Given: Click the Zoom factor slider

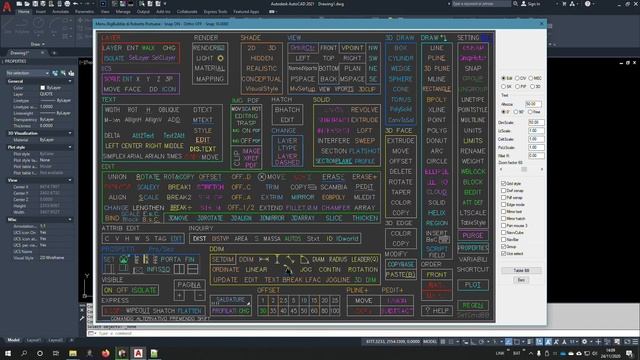Looking at the screenshot, I should pyautogui.click(x=521, y=169).
